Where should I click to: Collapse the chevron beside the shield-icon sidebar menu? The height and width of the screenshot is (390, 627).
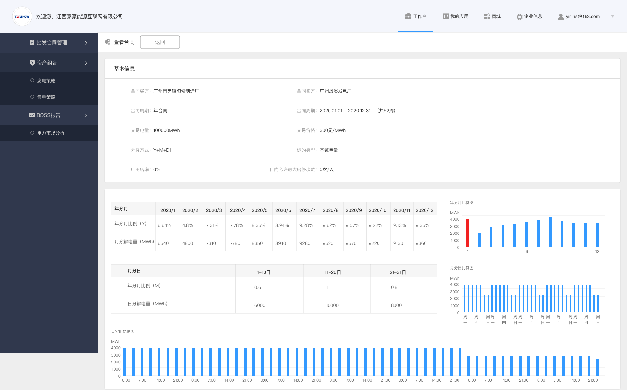tap(86, 63)
